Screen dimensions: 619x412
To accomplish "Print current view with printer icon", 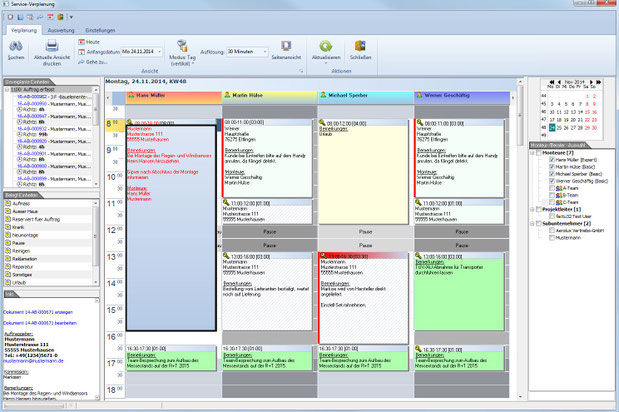I will pos(52,46).
